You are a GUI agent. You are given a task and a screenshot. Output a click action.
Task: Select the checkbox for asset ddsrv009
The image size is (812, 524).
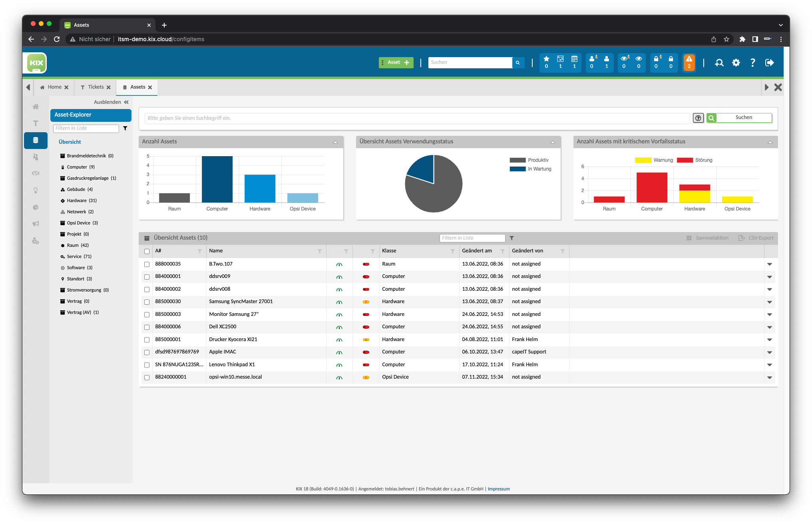click(x=147, y=276)
